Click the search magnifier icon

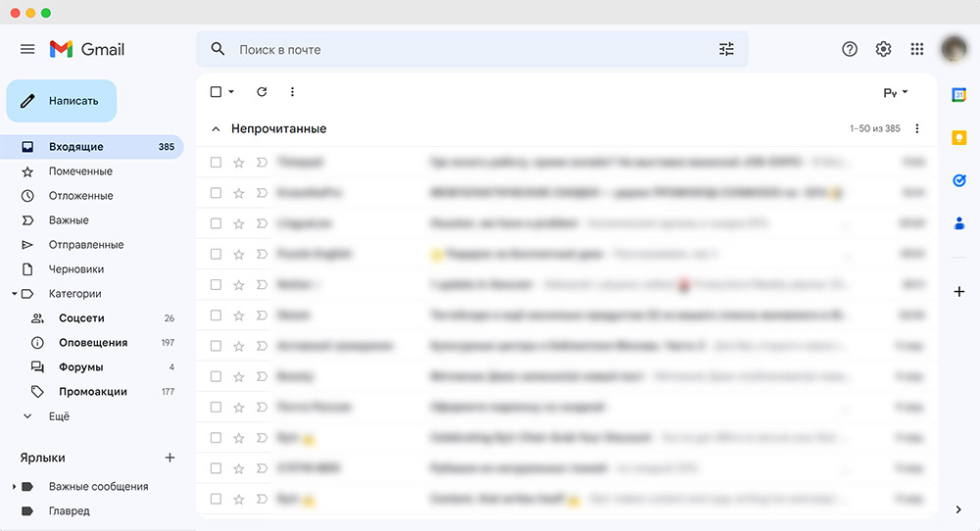point(218,49)
